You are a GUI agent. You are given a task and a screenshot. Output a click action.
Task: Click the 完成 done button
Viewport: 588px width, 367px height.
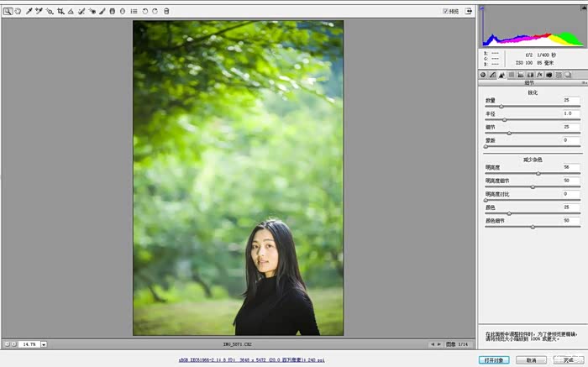(569, 360)
